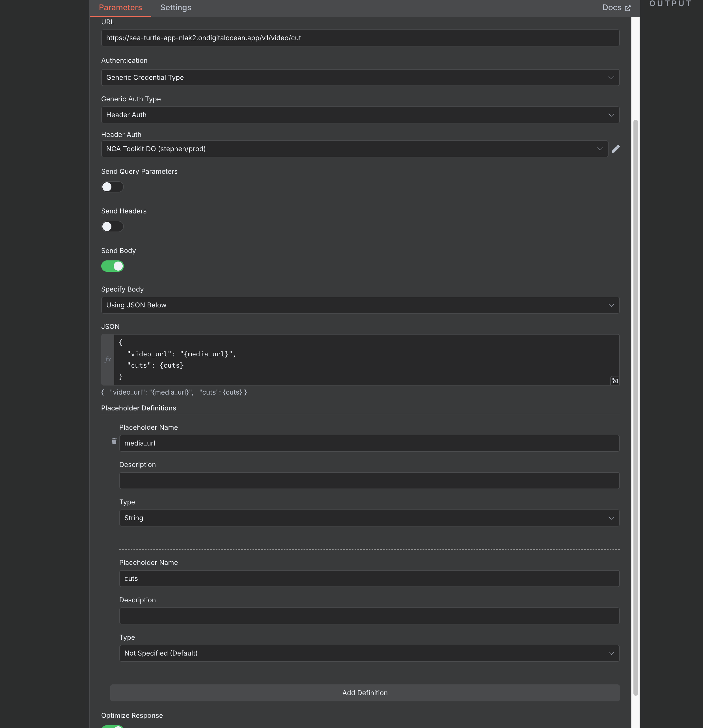Open the Authentication dropdown
Screen dimensions: 703x728
[x=360, y=78]
